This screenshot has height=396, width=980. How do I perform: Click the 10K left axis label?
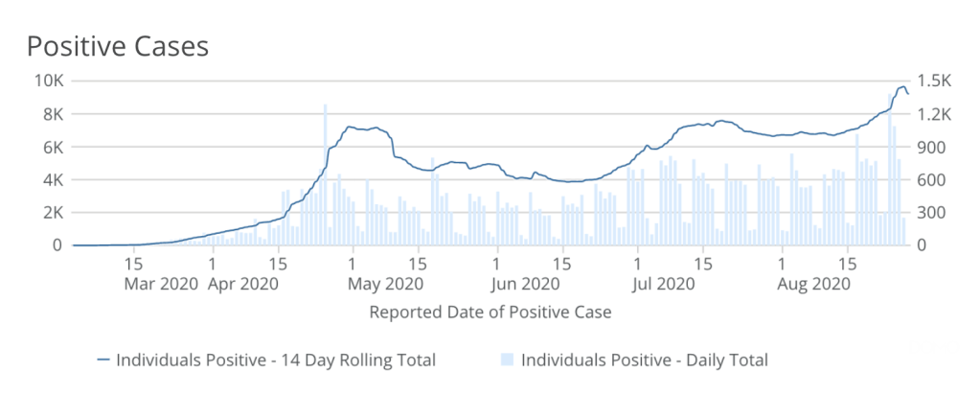pos(48,82)
